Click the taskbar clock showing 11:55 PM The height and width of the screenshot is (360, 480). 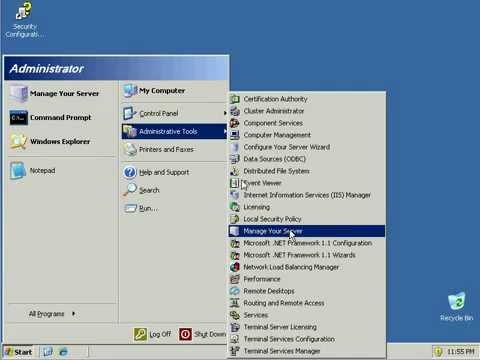[461, 352]
